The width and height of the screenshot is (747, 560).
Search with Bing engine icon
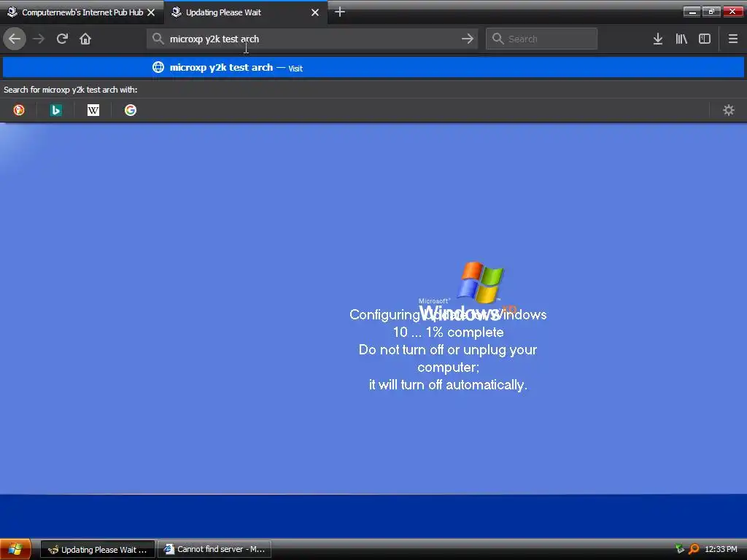point(55,110)
